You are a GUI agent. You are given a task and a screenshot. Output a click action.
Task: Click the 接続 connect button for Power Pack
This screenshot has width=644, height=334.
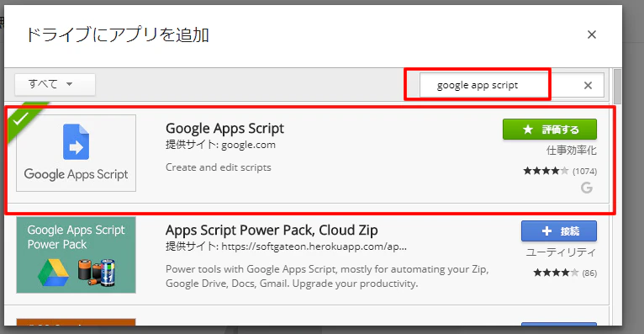tap(559, 231)
